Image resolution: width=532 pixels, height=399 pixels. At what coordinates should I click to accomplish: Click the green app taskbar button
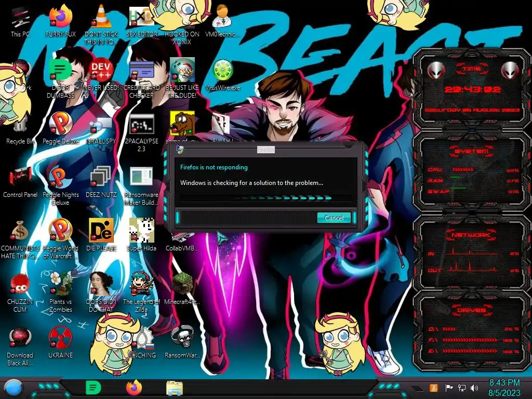click(94, 388)
